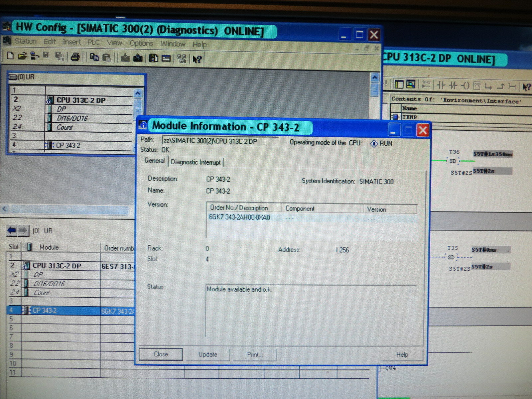Open the PLC menu
The height and width of the screenshot is (399, 532).
tap(94, 42)
